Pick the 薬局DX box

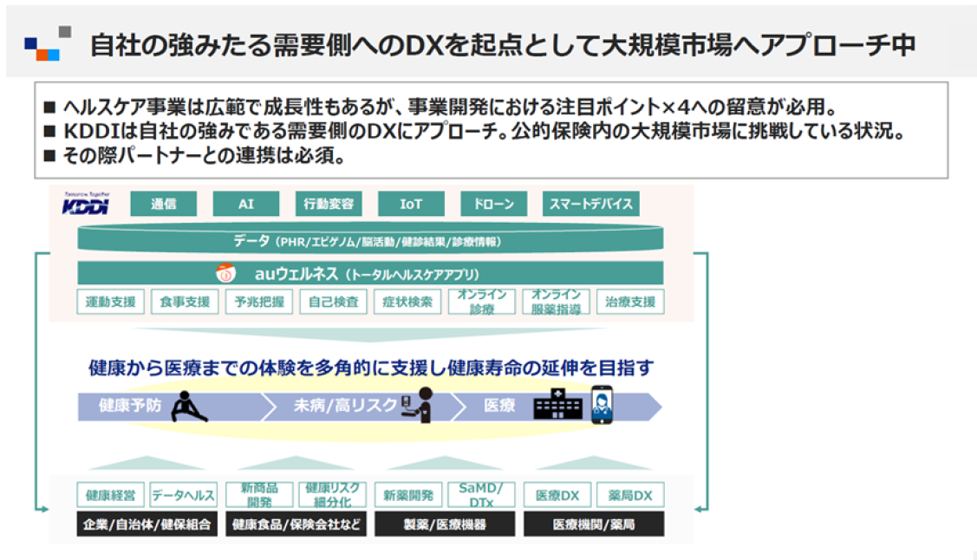[x=630, y=495]
